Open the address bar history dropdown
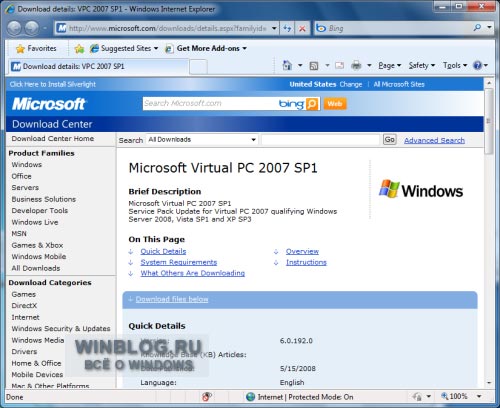The image size is (500, 408). 274,28
